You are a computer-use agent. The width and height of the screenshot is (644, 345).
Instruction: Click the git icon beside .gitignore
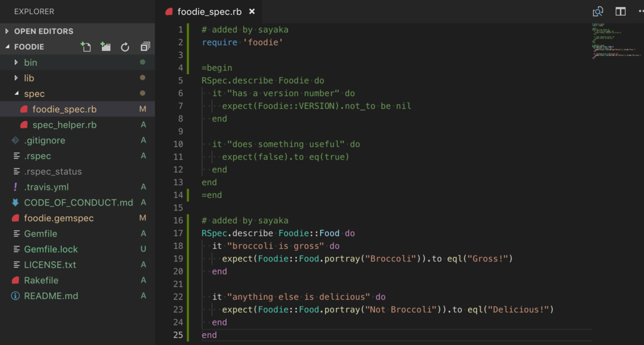point(15,140)
